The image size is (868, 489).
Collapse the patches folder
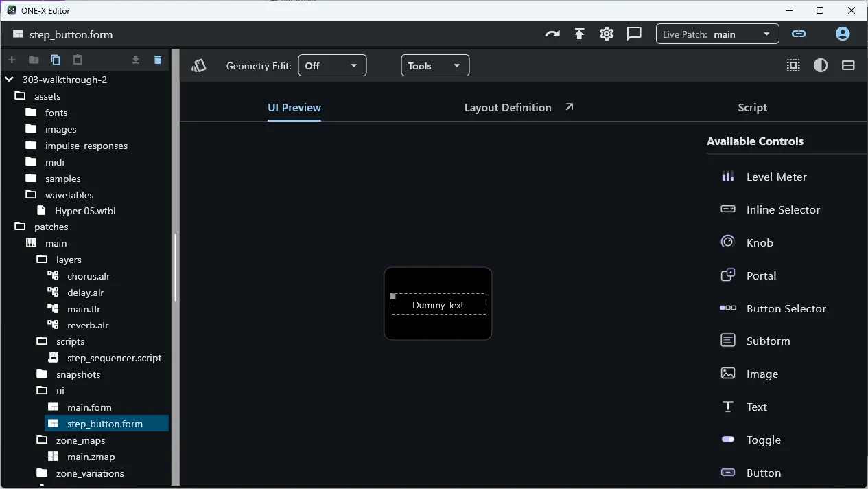(x=20, y=227)
